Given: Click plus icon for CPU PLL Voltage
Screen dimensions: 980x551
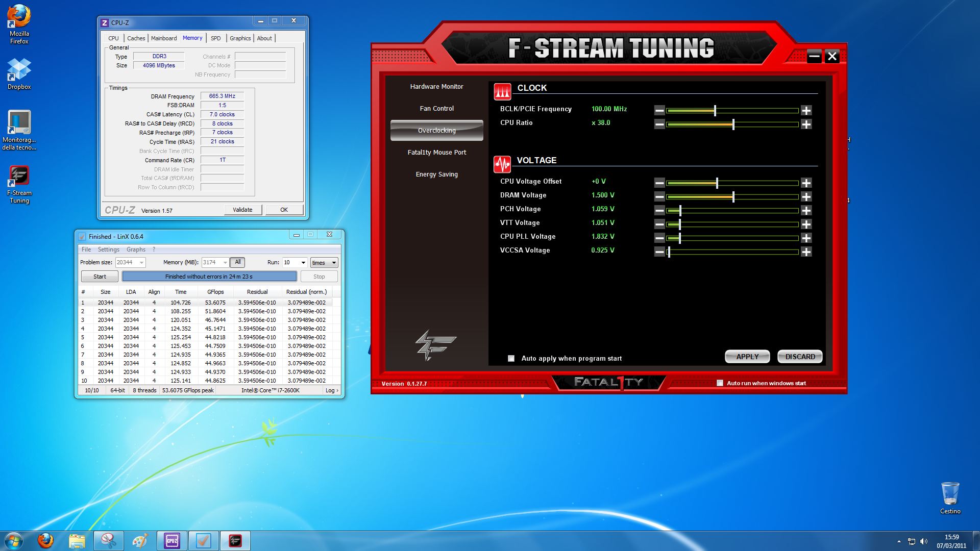Looking at the screenshot, I should 806,238.
